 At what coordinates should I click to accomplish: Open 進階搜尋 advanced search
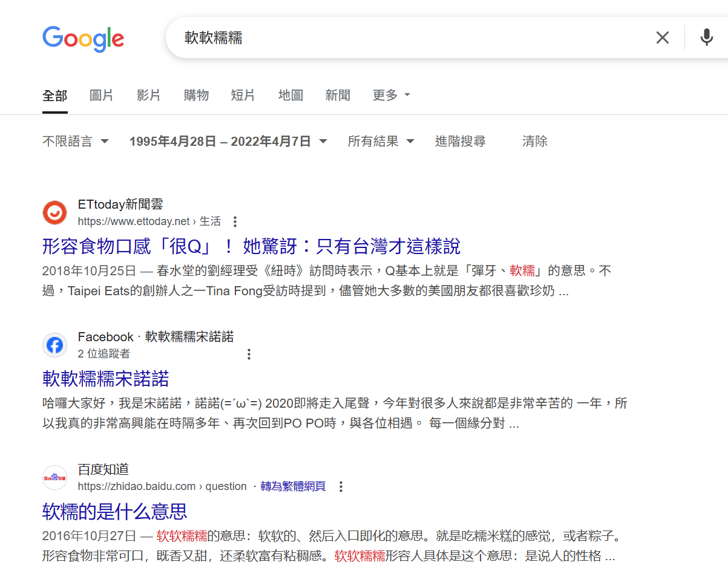pos(460,142)
